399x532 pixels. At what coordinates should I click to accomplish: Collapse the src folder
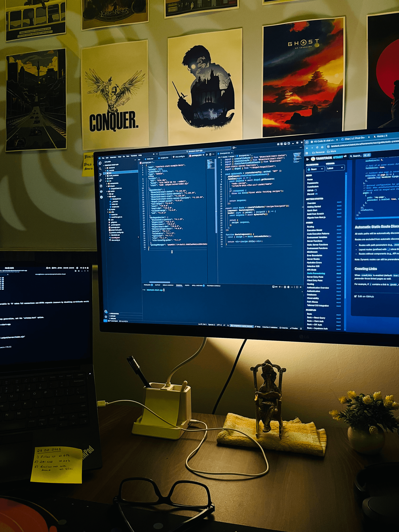point(108,181)
